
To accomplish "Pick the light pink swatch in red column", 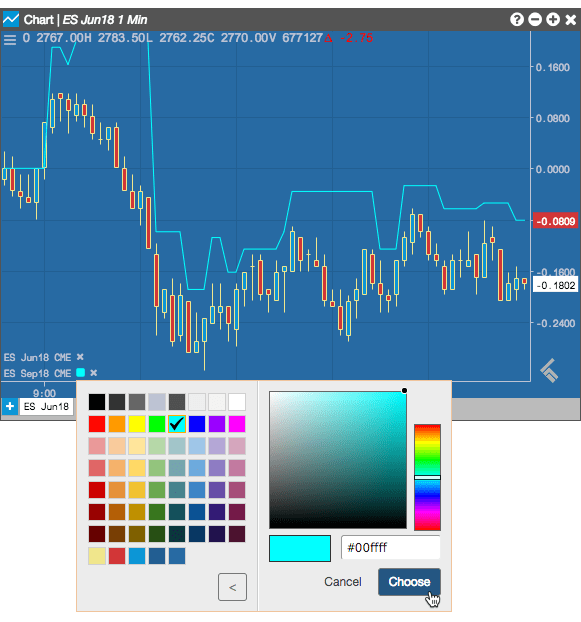I will pyautogui.click(x=97, y=446).
